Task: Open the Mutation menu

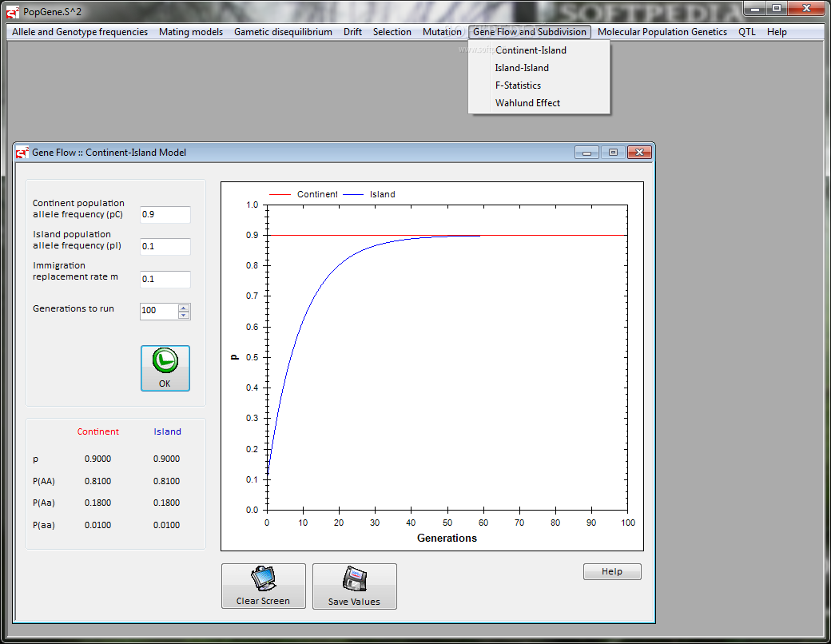Action: click(x=442, y=32)
